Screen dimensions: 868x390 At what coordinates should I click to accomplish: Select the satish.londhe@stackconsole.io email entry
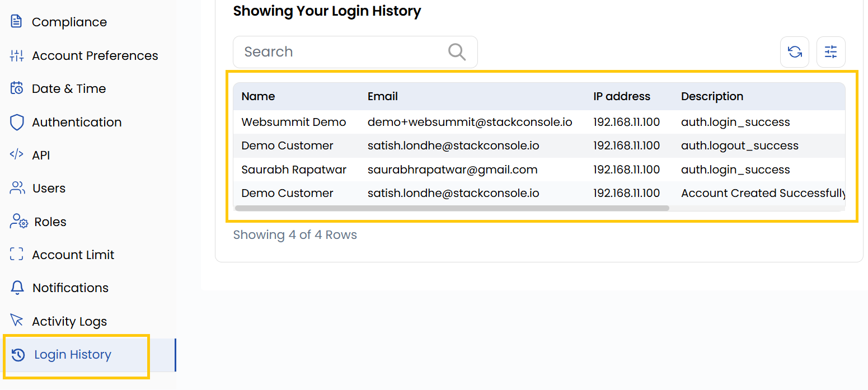pos(453,145)
